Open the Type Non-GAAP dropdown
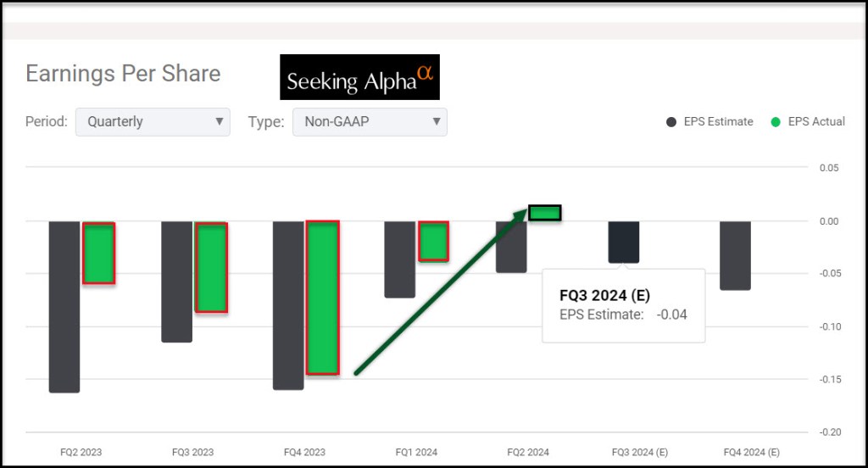The image size is (868, 468). [x=370, y=121]
